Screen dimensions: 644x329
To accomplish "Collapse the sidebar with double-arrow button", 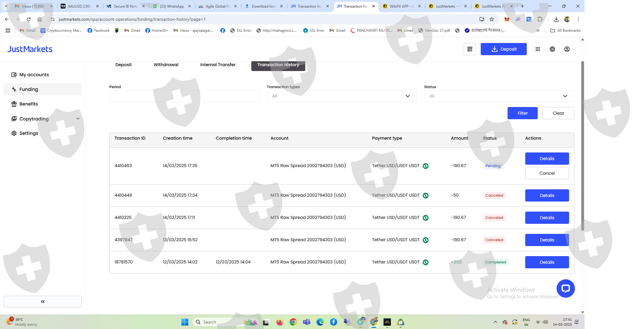I will coord(43,301).
